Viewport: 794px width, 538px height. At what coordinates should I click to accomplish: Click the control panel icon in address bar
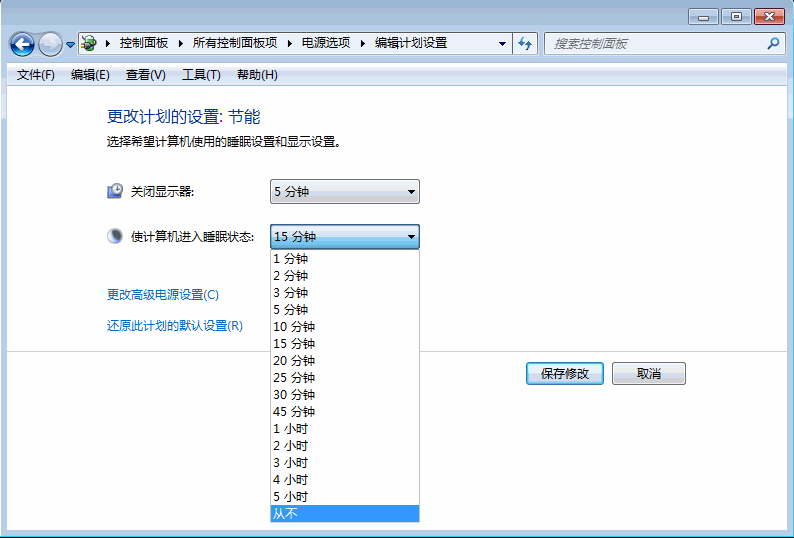[89, 44]
